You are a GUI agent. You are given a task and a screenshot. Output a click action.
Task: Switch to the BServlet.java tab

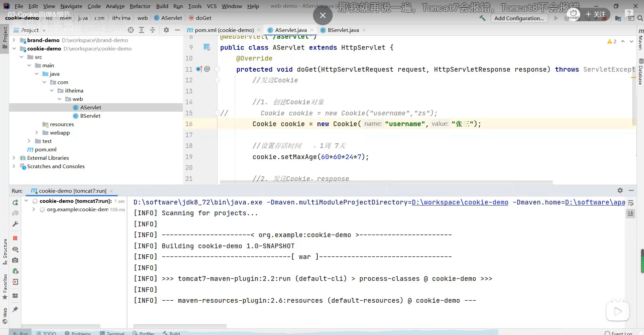tap(343, 30)
